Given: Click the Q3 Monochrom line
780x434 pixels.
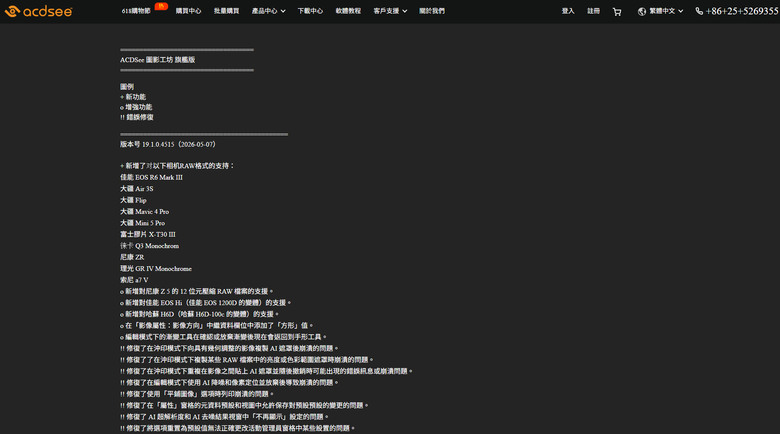Looking at the screenshot, I should click(149, 246).
